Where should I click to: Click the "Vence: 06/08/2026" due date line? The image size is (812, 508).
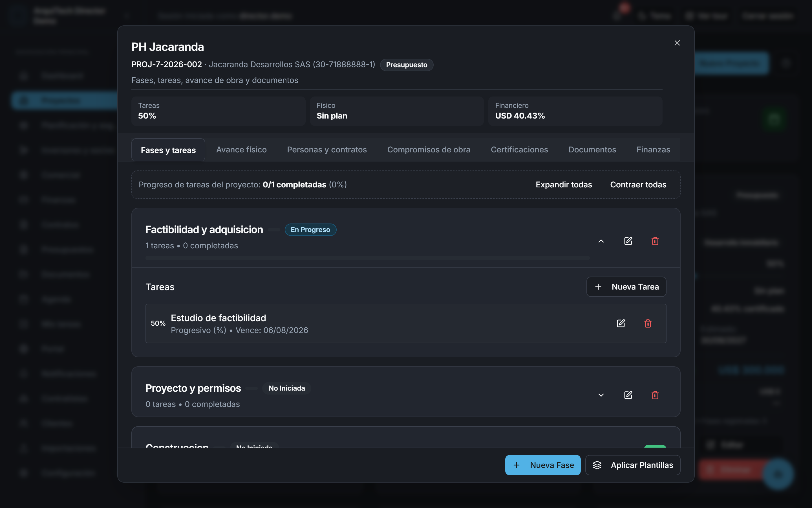pos(272,330)
